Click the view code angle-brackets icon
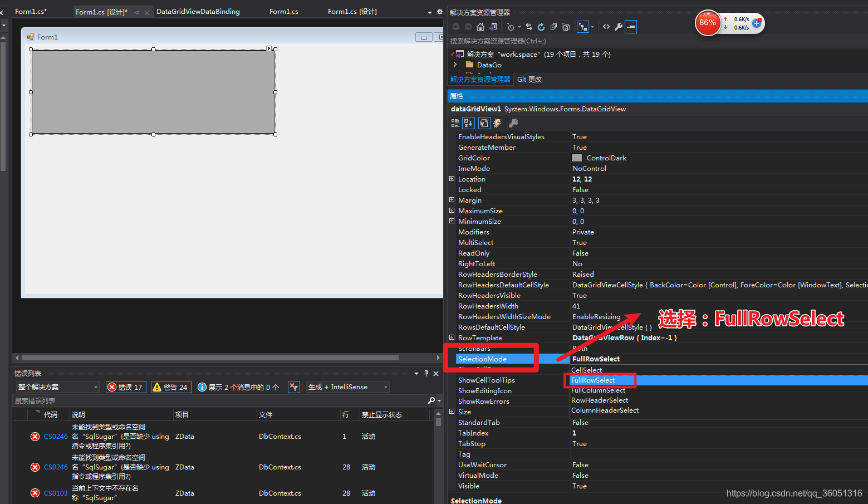 (x=606, y=27)
